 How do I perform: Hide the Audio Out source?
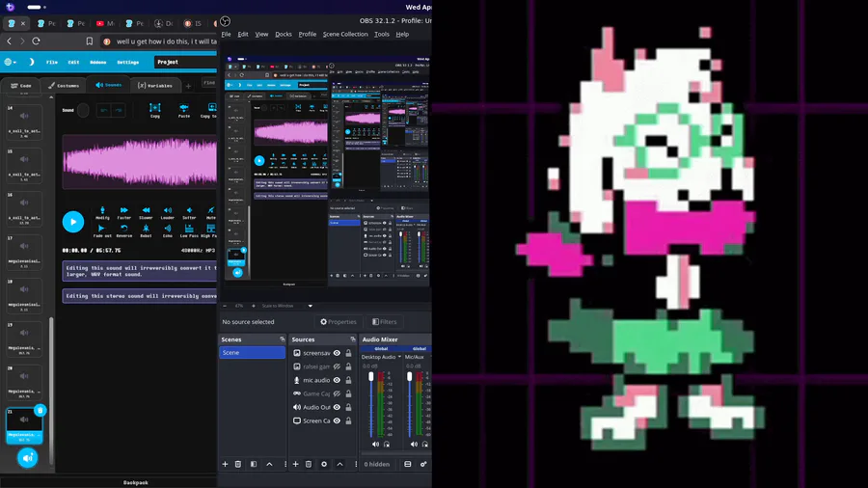337,407
